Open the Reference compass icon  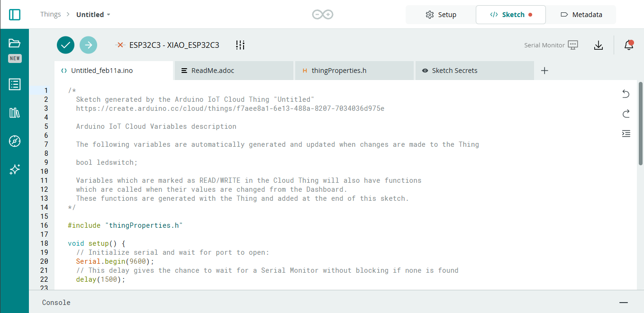(x=14, y=141)
